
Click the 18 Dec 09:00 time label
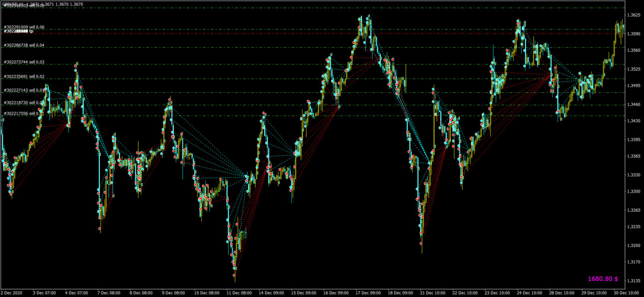(401, 293)
